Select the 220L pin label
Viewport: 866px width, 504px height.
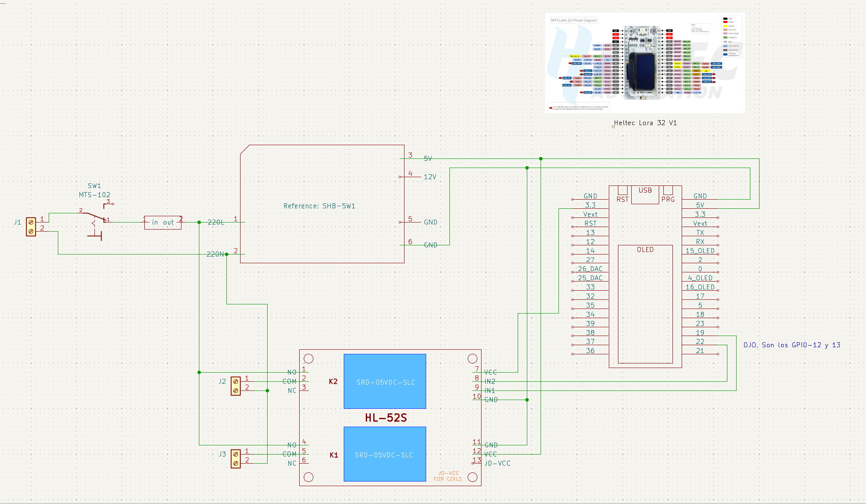[x=216, y=222]
